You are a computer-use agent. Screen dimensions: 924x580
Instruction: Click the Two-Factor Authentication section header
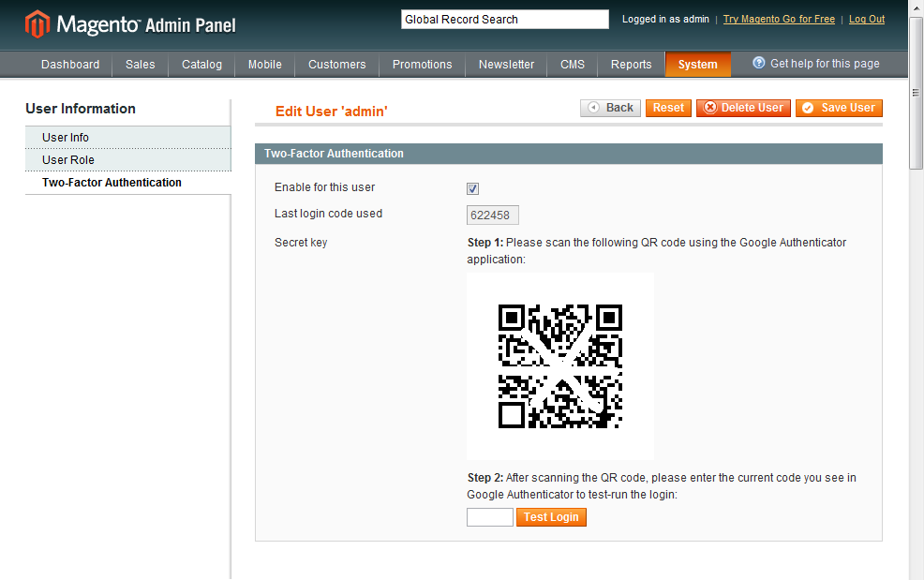coord(569,154)
